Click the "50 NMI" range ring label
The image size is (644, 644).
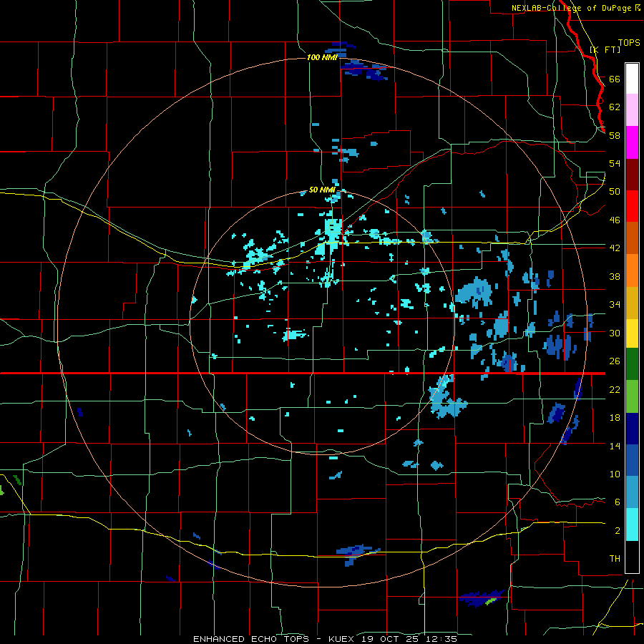(322, 190)
